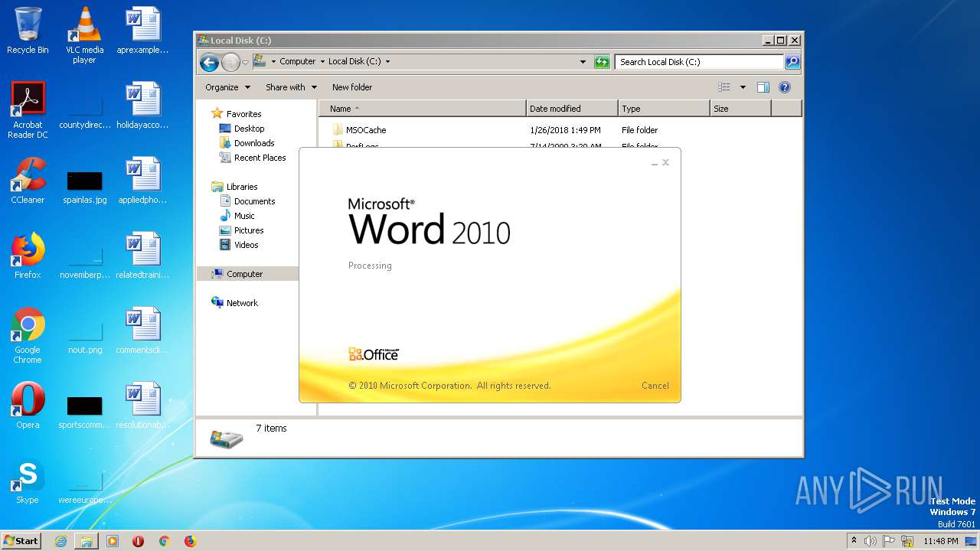
Task: Select the resolutionab Word document icon
Action: point(142,406)
